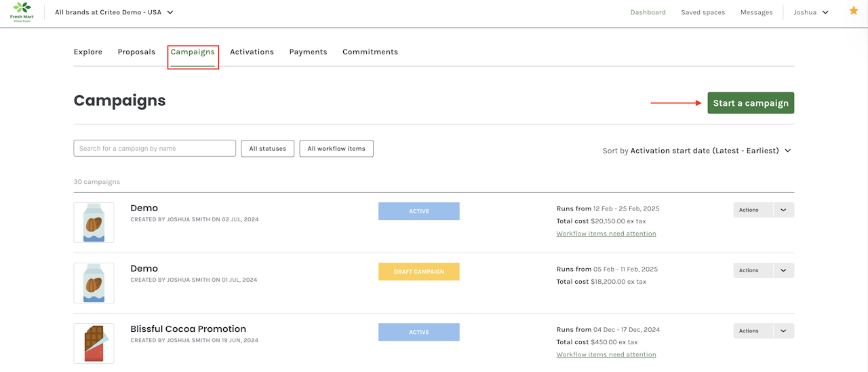Image resolution: width=868 pixels, height=372 pixels.
Task: Open the first Demo campaign thumbnail
Action: (94, 223)
